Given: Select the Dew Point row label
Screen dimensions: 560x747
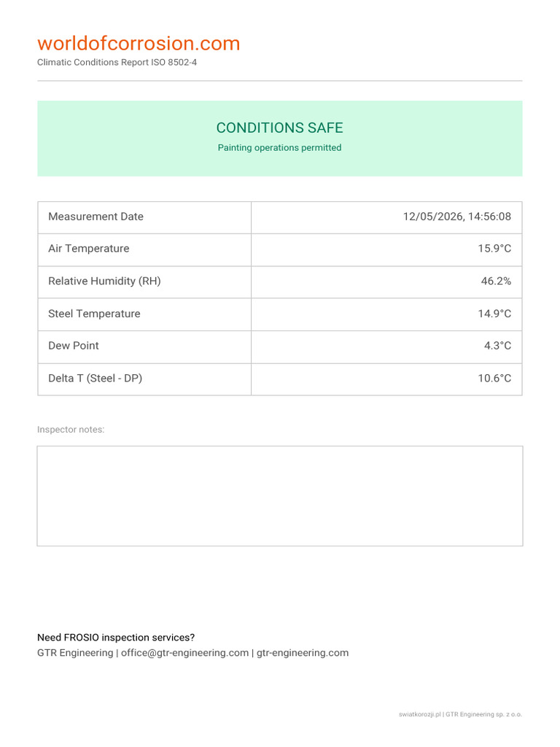Looking at the screenshot, I should point(74,346).
